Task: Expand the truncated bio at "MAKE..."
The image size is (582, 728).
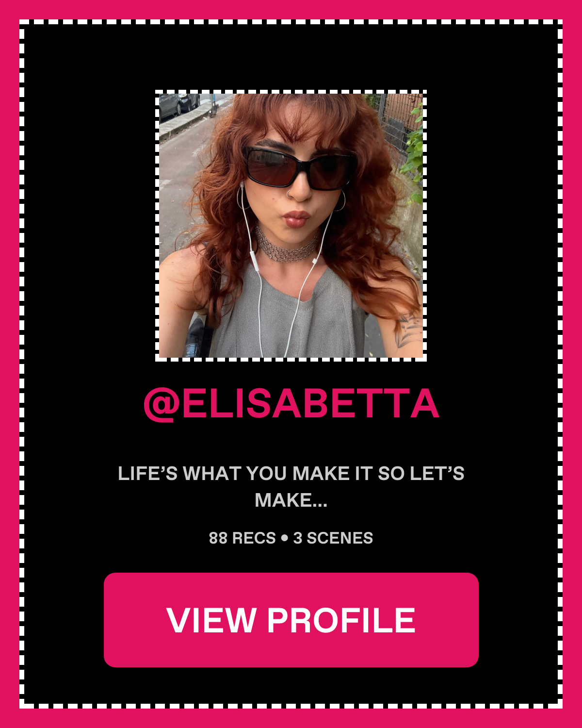Action: coord(291,500)
